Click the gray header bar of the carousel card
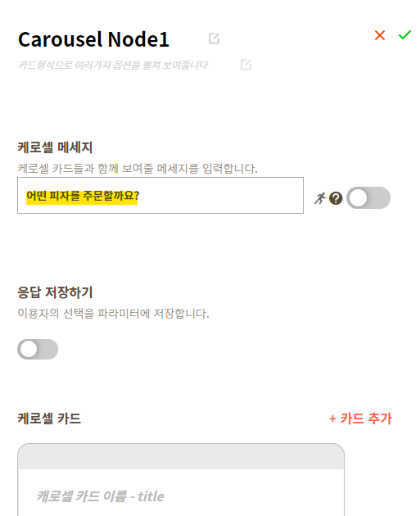Viewport: 420px width, 516px height. pyautogui.click(x=181, y=456)
